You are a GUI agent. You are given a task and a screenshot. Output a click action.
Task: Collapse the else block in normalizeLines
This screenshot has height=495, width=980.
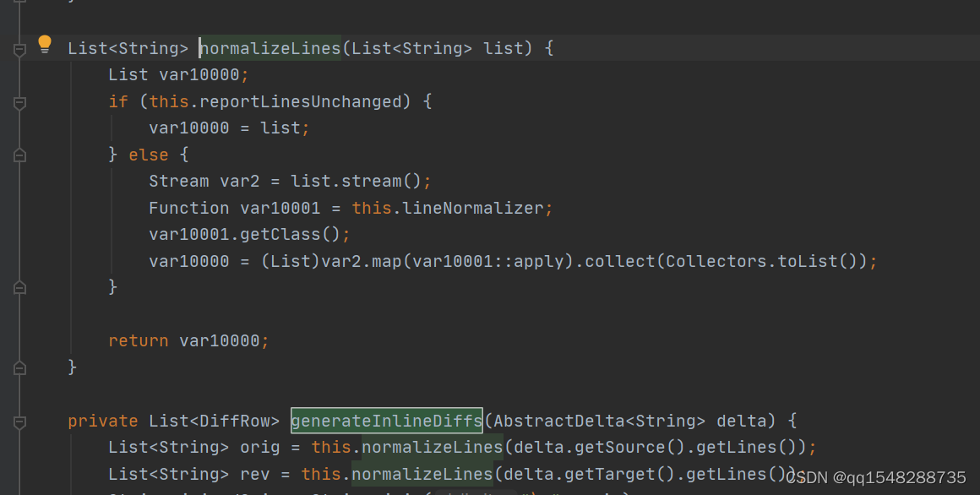[19, 155]
